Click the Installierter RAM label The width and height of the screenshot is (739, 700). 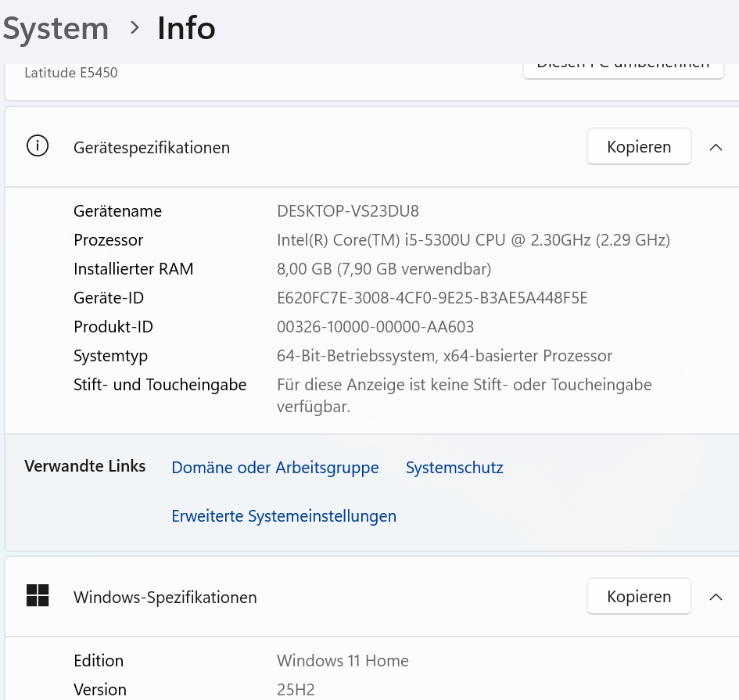pyautogui.click(x=134, y=269)
